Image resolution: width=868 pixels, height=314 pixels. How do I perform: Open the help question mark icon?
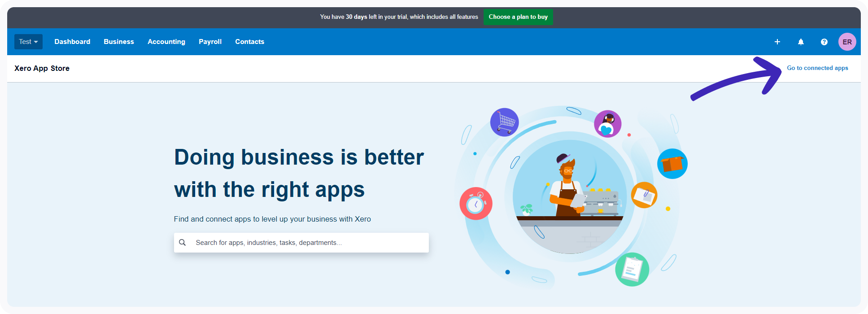(824, 42)
